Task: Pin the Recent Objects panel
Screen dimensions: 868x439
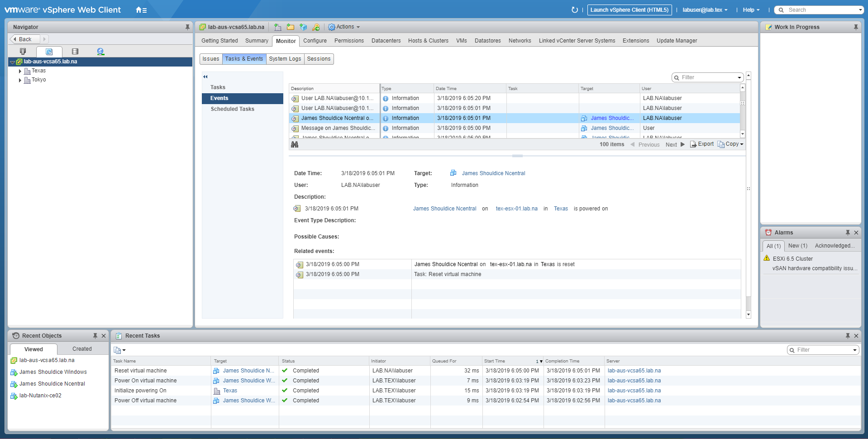Action: coord(95,336)
